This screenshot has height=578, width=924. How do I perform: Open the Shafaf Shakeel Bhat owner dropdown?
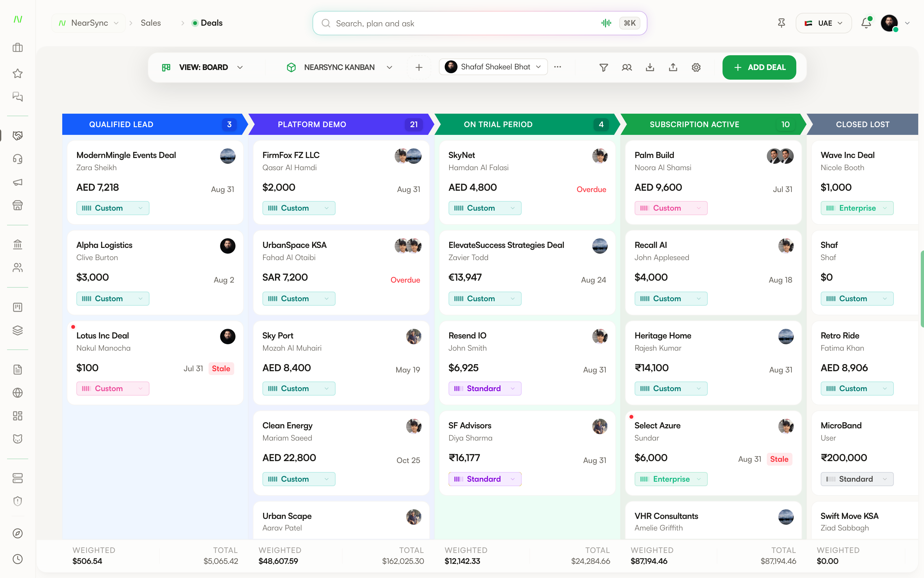(493, 67)
